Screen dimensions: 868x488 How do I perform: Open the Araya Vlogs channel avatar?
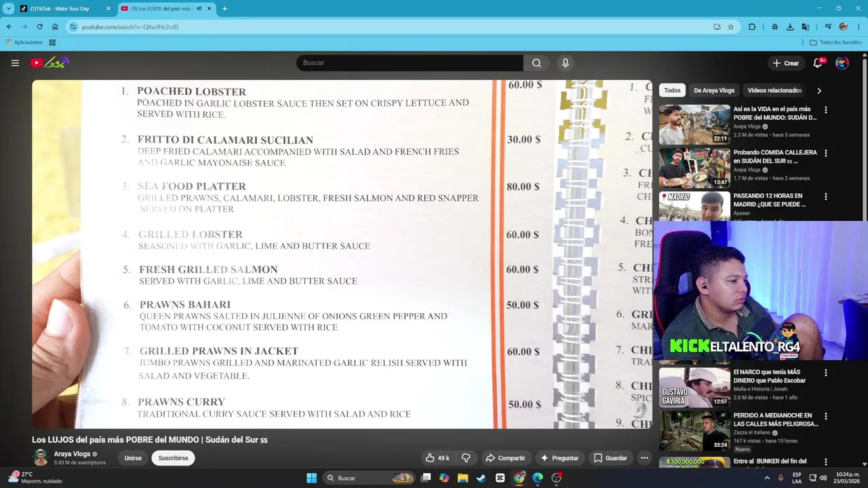tap(41, 457)
